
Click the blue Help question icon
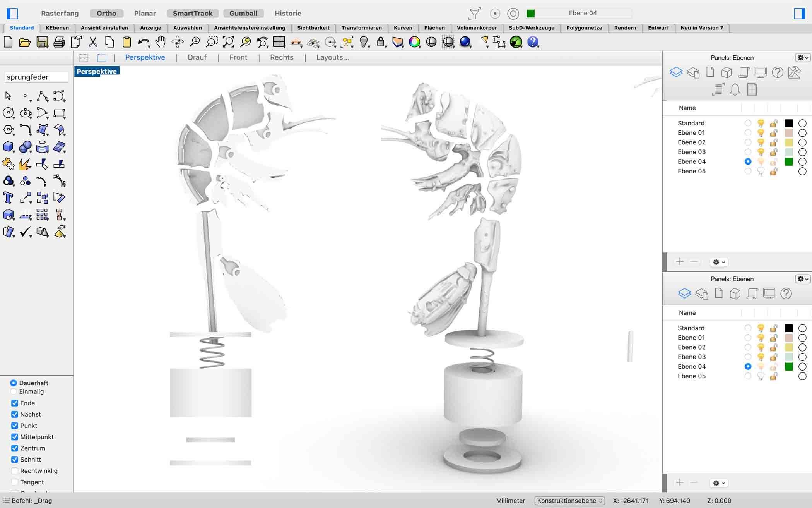tap(533, 42)
